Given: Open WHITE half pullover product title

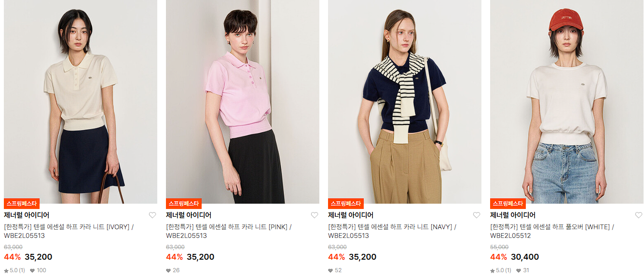Looking at the screenshot, I should click(x=552, y=231).
